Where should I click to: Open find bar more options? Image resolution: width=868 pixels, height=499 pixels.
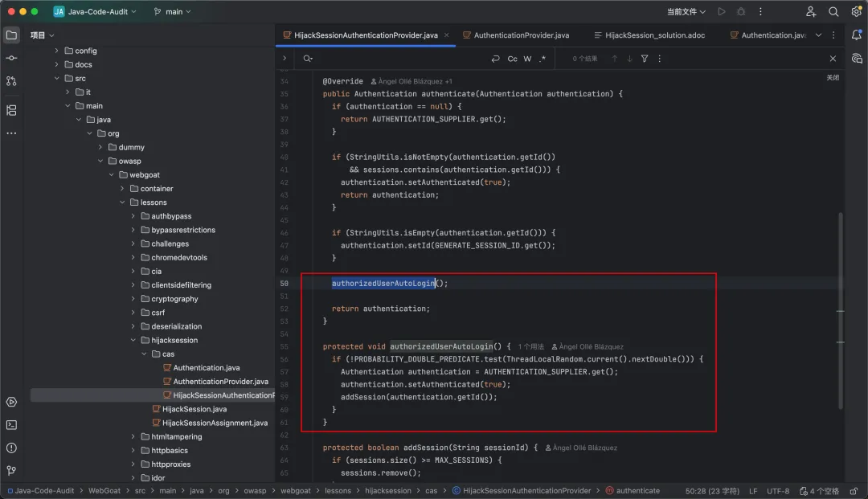pos(659,59)
